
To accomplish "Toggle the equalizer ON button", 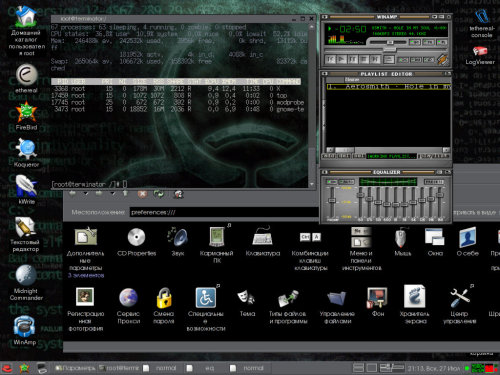I will pos(331,182).
